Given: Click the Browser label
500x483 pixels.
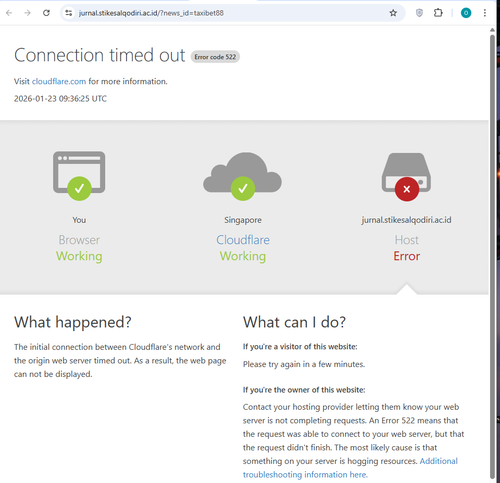Looking at the screenshot, I should [x=79, y=240].
